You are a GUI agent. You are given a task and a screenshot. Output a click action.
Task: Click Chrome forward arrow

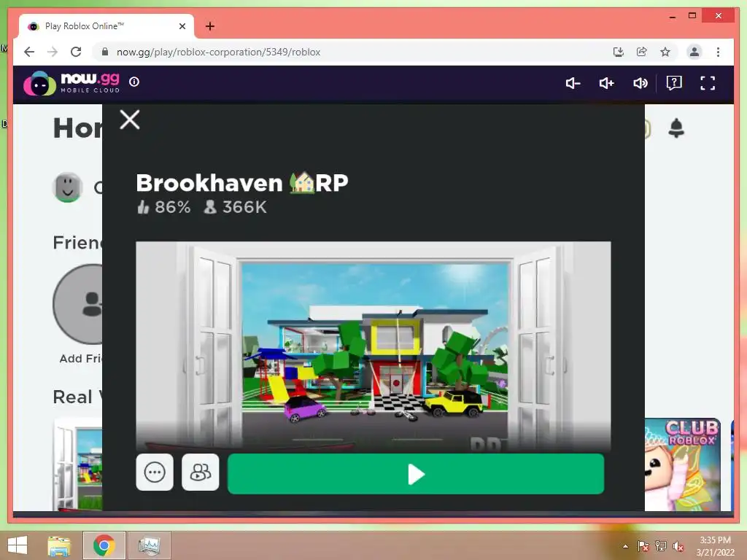53,52
